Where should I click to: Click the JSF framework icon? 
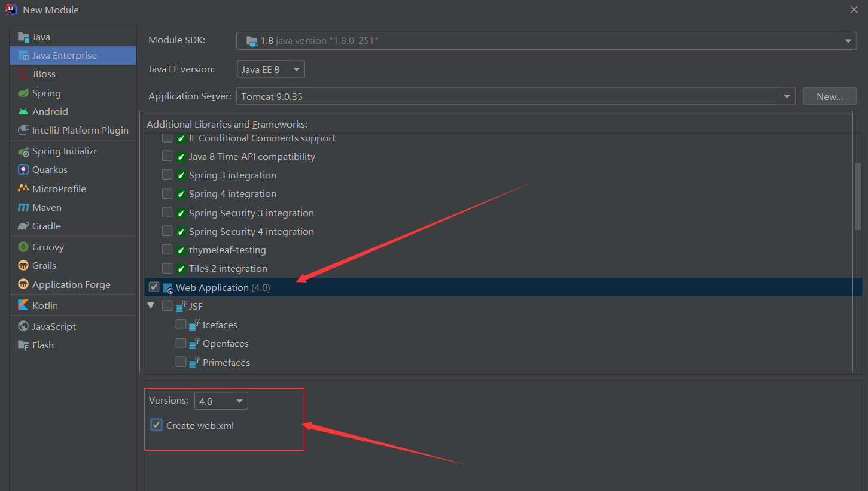point(181,307)
